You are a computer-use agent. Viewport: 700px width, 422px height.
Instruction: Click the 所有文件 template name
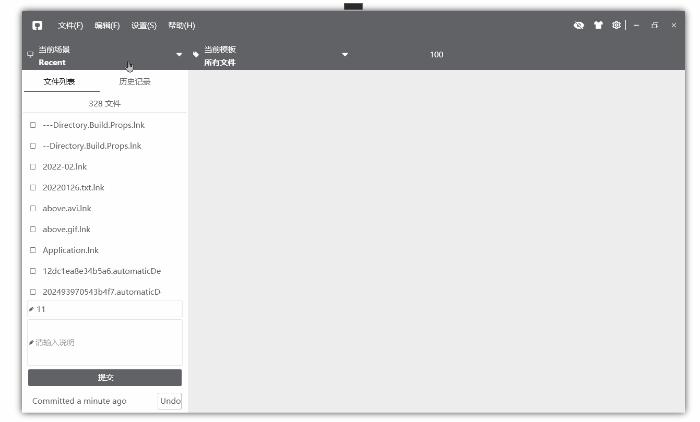point(220,63)
